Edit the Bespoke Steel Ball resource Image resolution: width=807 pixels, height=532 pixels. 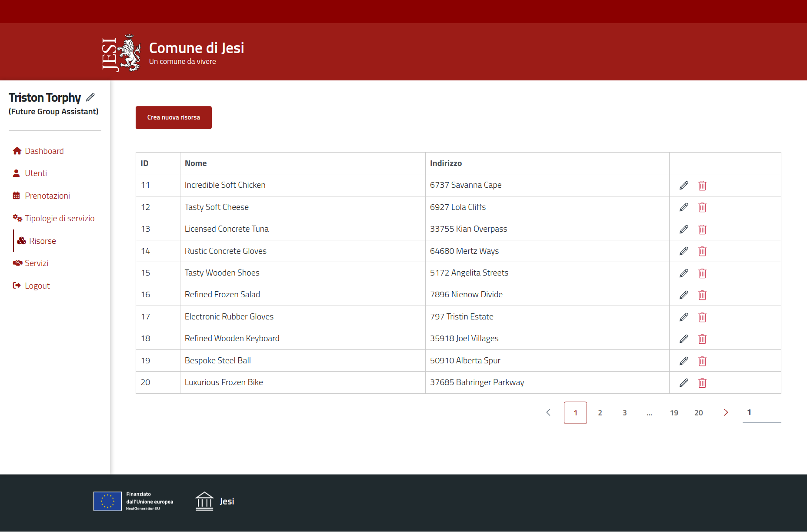point(684,361)
